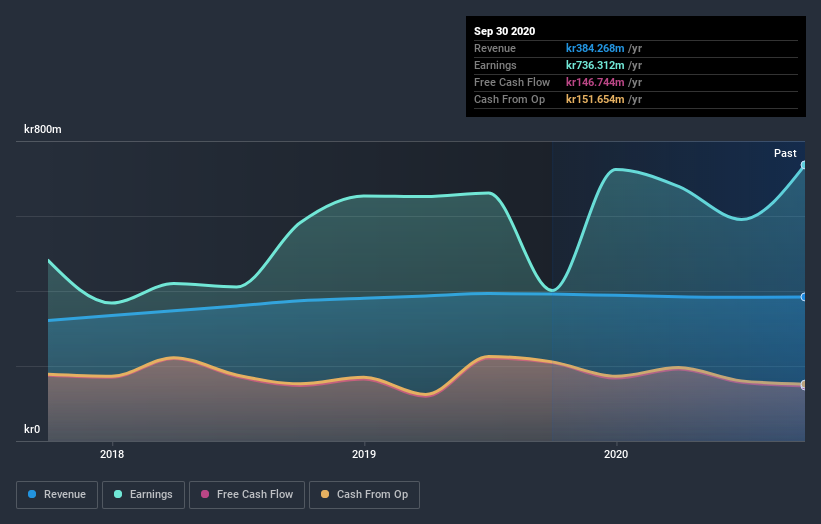Click the 2018 x-axis label
The height and width of the screenshot is (524, 821).
(x=112, y=454)
